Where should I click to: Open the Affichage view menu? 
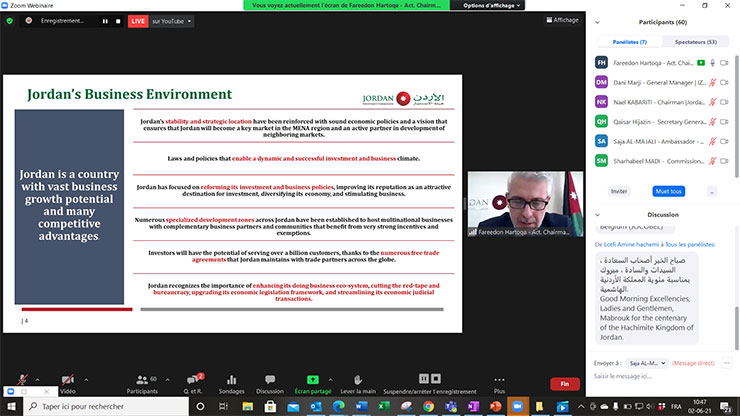click(563, 20)
